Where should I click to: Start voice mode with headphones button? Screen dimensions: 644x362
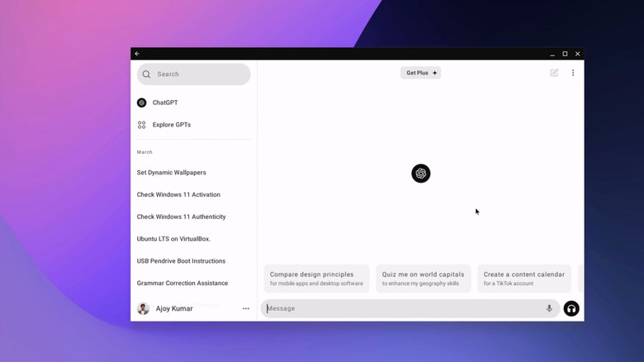point(571,308)
